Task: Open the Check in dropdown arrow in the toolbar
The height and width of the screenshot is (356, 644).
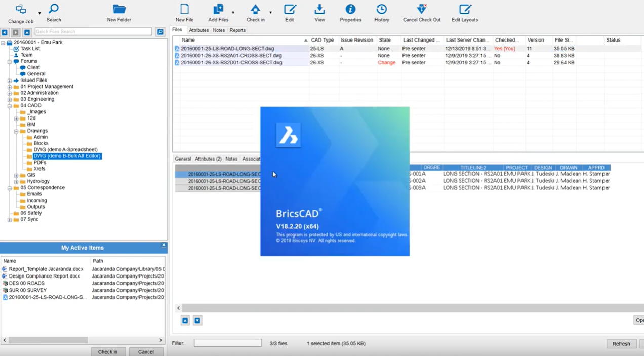Action: [270, 12]
